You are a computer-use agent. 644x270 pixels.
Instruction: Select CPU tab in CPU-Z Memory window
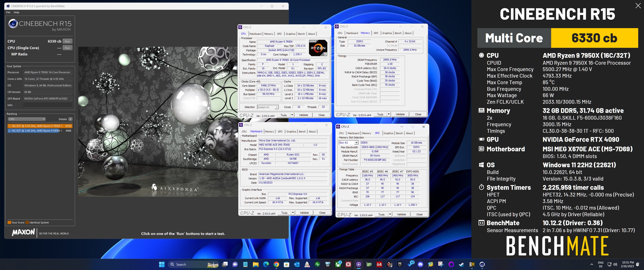pos(340,33)
